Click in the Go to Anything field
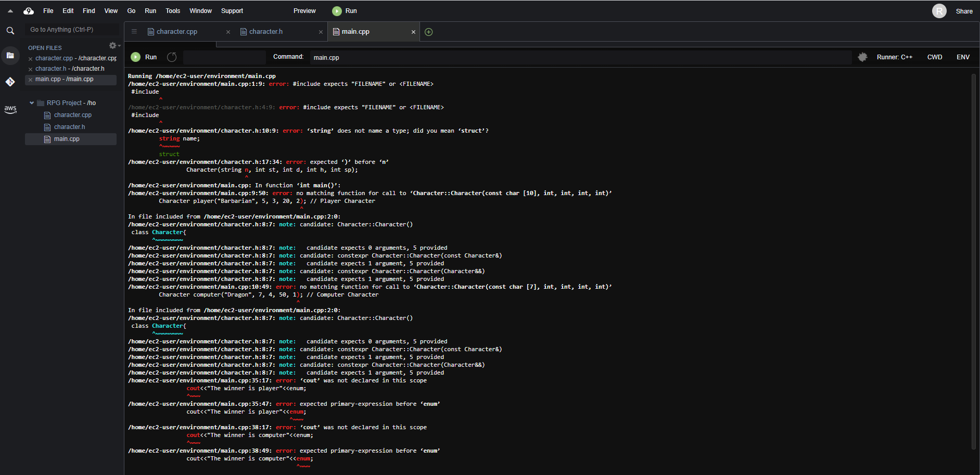 coord(71,30)
